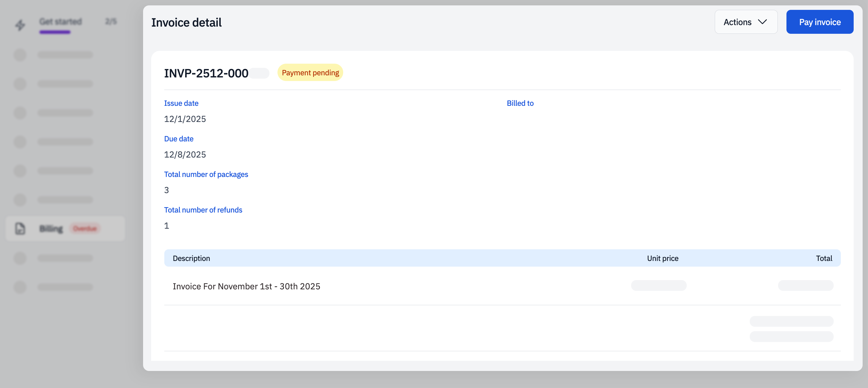Screen dimensions: 868x388
Task: Sort by the Unit price column header
Action: (x=663, y=258)
